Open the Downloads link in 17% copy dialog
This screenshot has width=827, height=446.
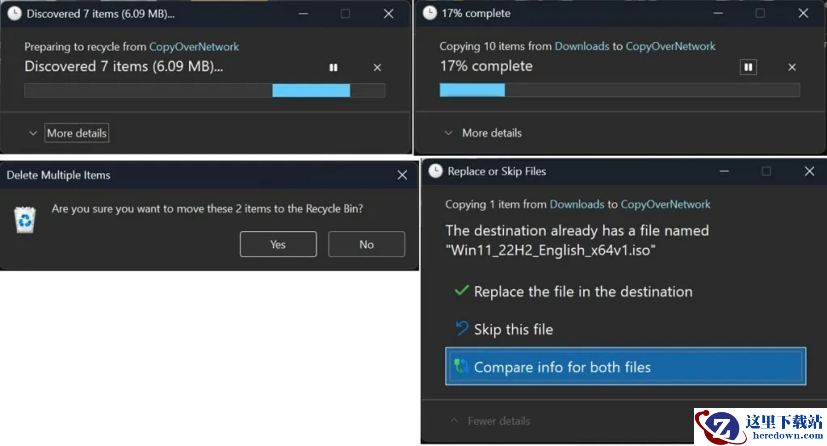[x=581, y=46]
